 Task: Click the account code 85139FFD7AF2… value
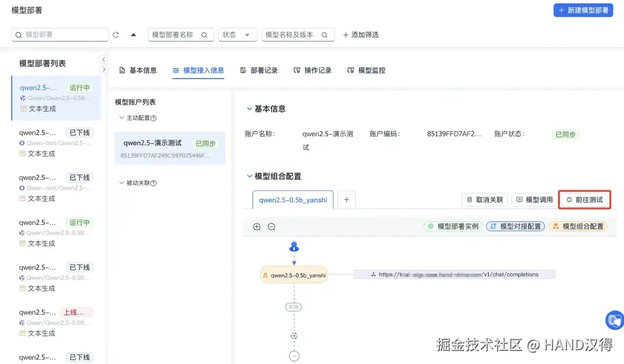pos(454,134)
